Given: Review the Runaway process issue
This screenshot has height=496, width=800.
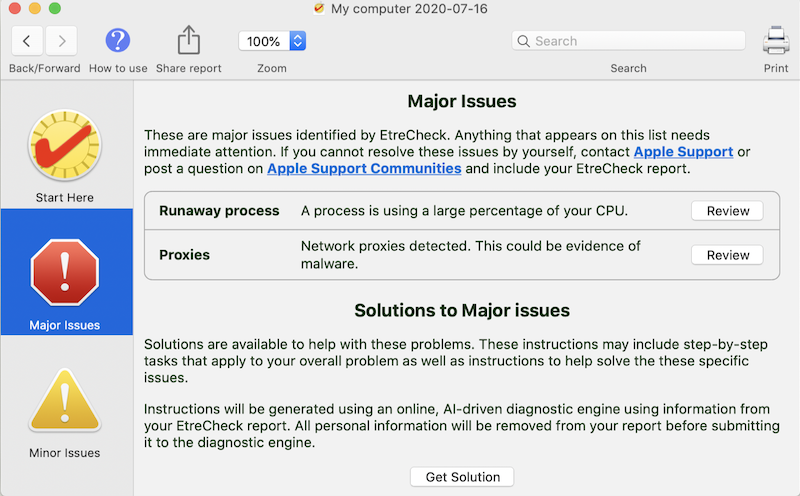Looking at the screenshot, I should [727, 211].
